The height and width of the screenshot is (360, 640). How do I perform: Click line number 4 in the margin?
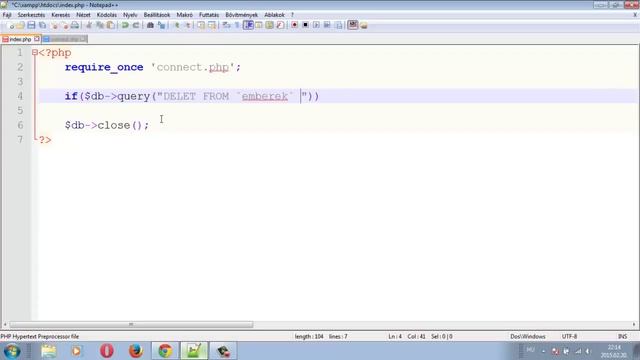click(x=20, y=96)
